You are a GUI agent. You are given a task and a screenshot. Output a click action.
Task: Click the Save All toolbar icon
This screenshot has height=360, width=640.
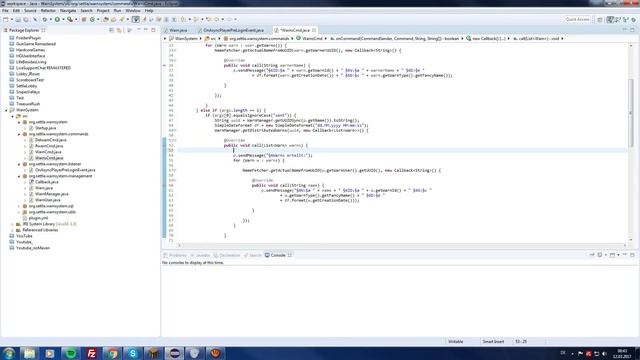(26, 19)
